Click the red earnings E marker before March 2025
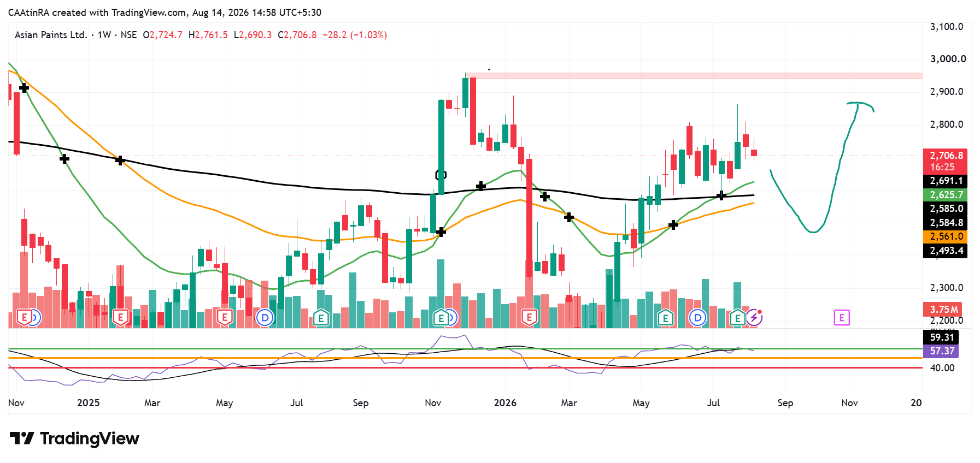This screenshot has width=980, height=463. [x=121, y=317]
